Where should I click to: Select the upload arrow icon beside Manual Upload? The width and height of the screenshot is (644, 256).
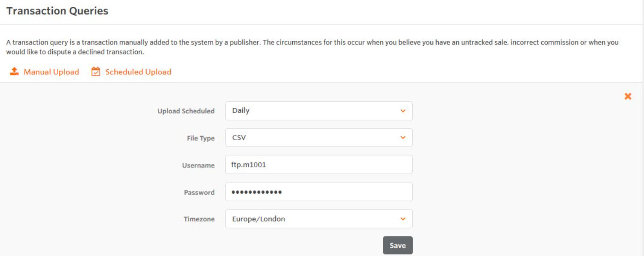tap(15, 71)
